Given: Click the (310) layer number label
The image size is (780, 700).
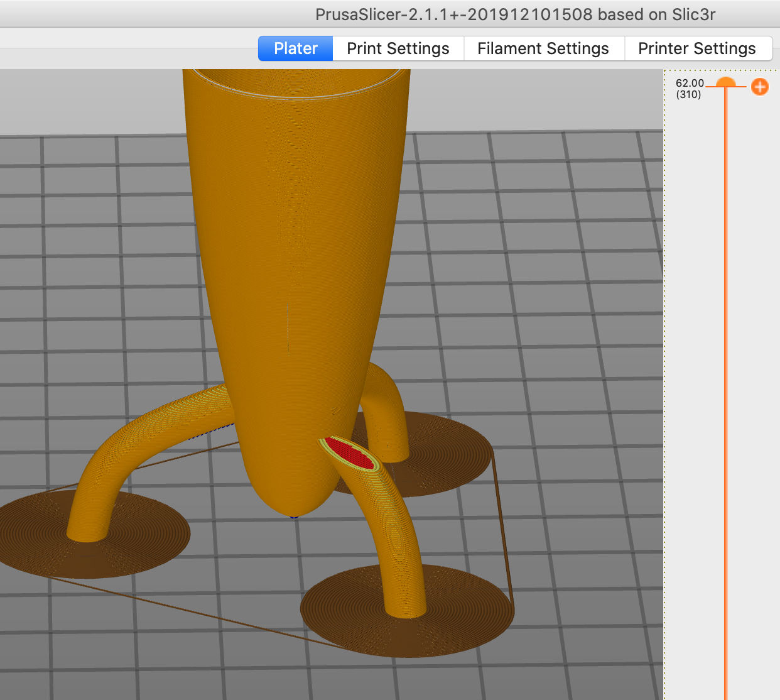Looking at the screenshot, I should click(x=688, y=94).
